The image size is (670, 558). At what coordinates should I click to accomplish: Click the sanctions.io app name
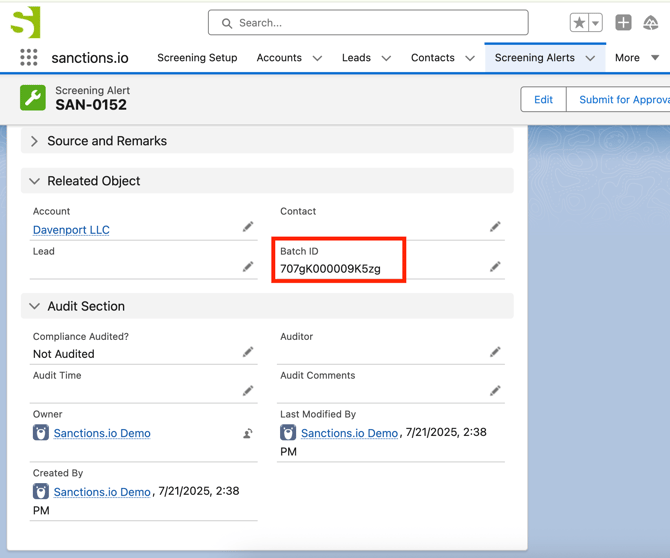point(90,58)
